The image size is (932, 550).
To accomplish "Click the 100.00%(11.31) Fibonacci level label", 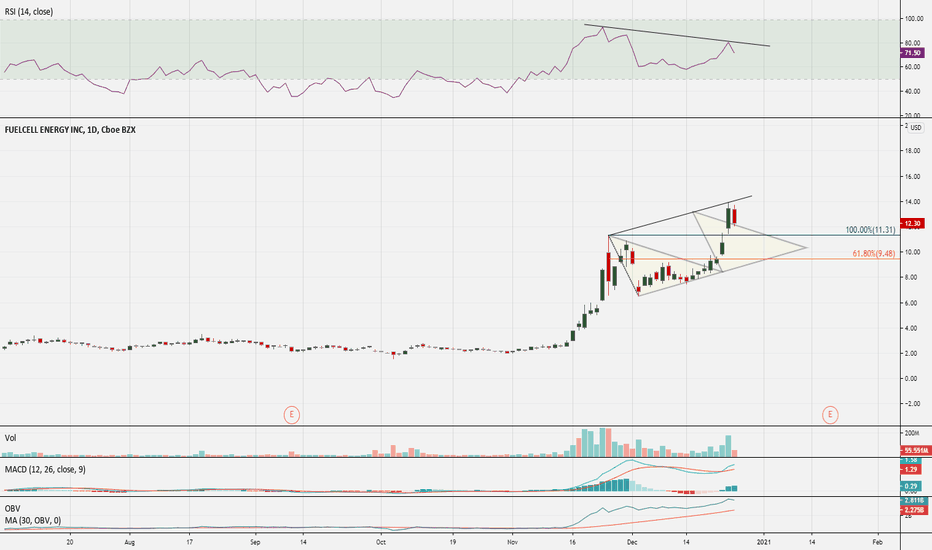I will (x=870, y=230).
